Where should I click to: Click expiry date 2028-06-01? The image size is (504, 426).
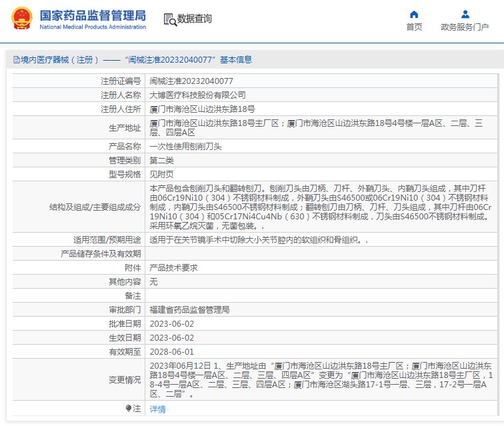pos(172,352)
